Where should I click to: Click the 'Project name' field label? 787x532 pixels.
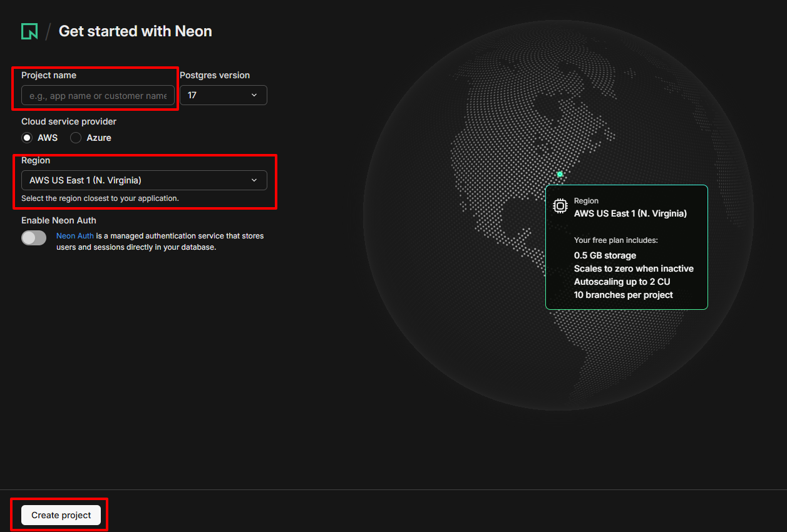pyautogui.click(x=49, y=75)
